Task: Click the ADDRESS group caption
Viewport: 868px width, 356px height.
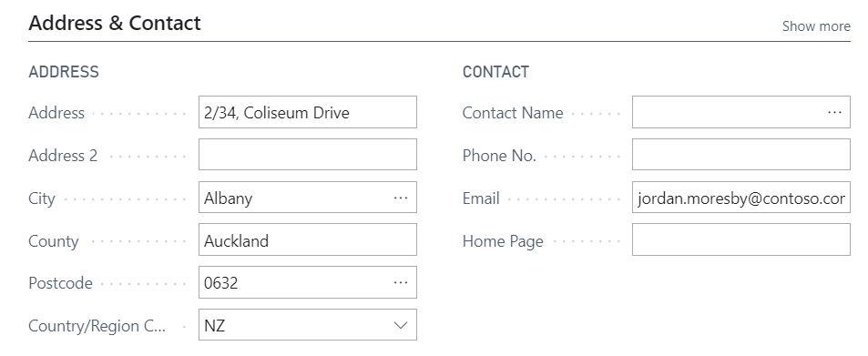Action: point(64,72)
